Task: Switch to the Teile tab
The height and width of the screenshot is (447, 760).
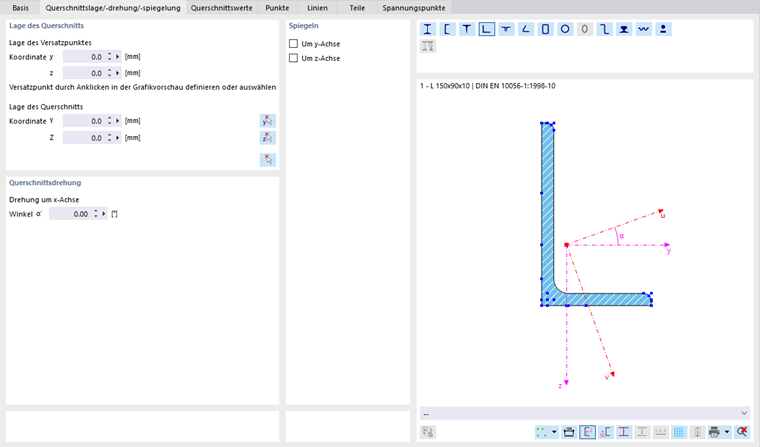Action: (x=357, y=8)
